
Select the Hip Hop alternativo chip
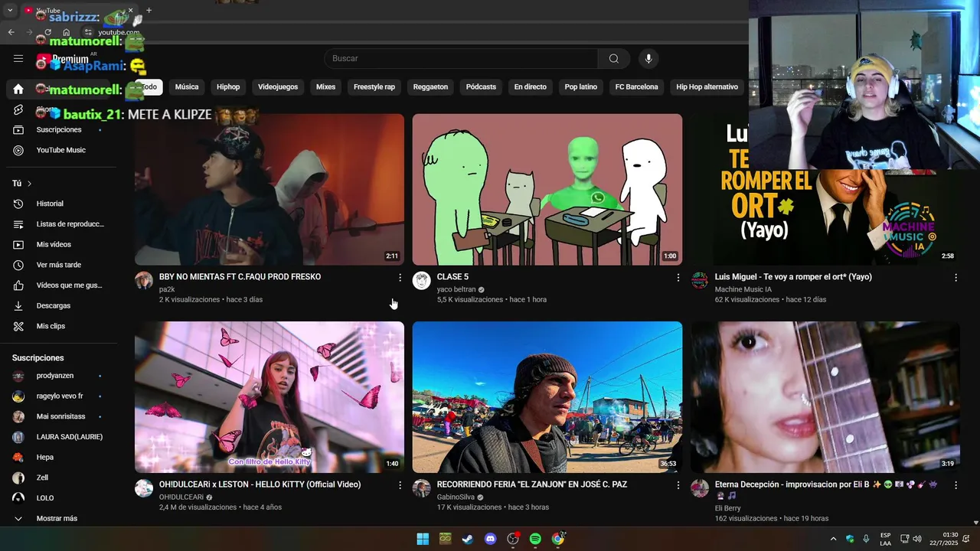coord(707,87)
